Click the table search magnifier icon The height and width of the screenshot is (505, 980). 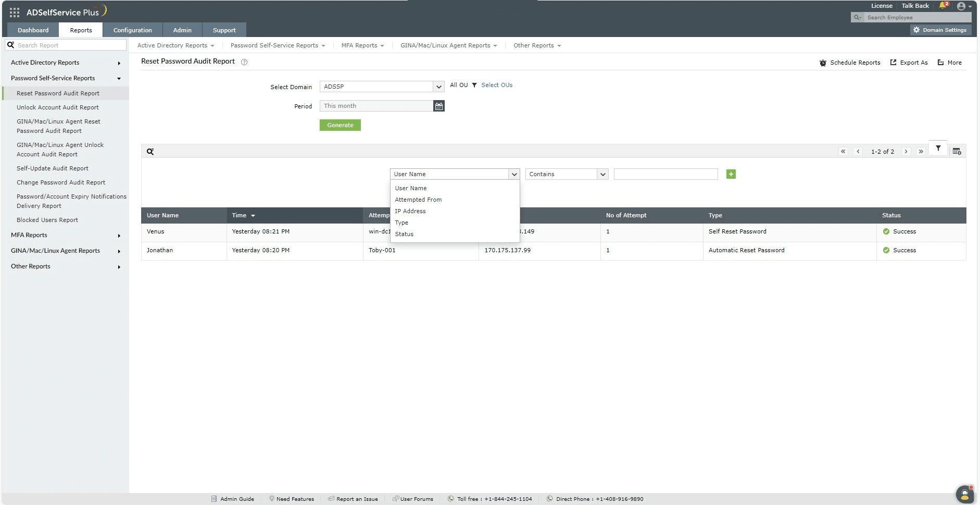(150, 152)
